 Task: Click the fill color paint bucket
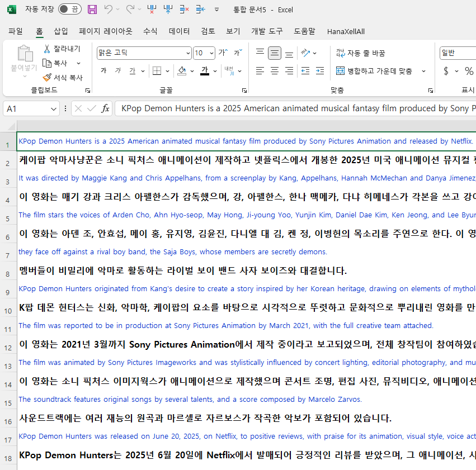[182, 71]
